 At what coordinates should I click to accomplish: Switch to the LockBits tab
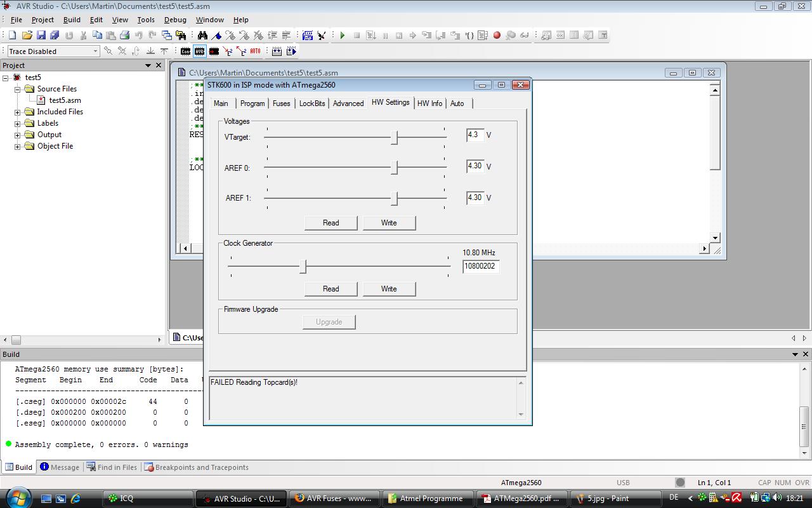311,104
